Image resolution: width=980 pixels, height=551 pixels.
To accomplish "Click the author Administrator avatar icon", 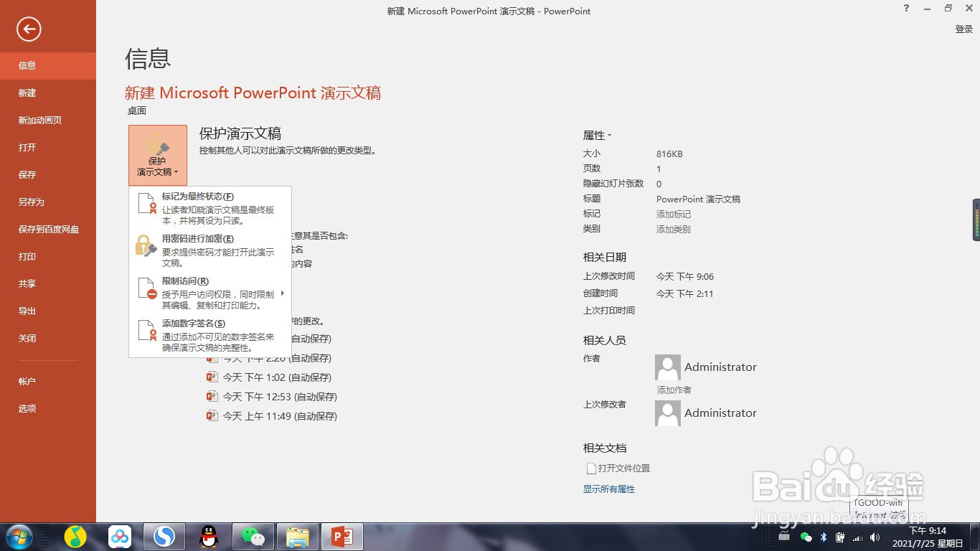I will pos(668,367).
